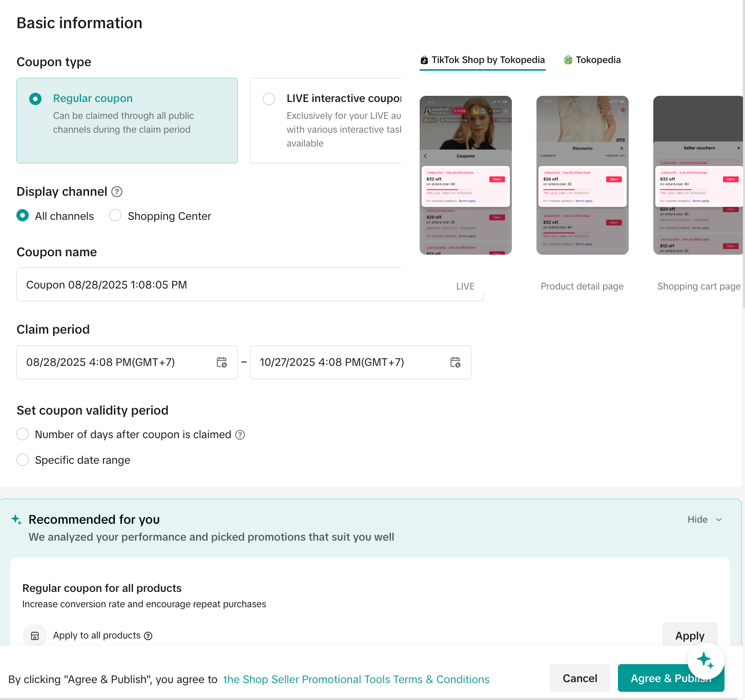Select the Regular coupon radio button
Image resolution: width=745 pixels, height=700 pixels.
coord(35,98)
